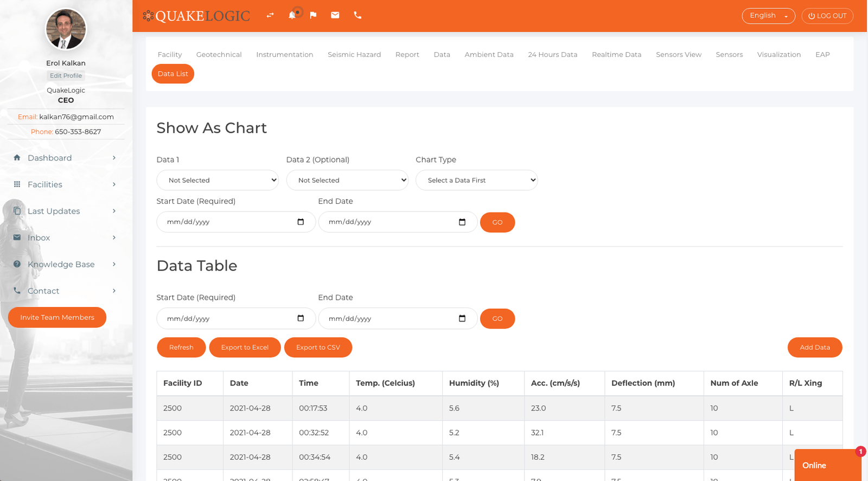Screen dimensions: 868x481
Task: Open the mail envelope icon in header
Action: click(335, 15)
